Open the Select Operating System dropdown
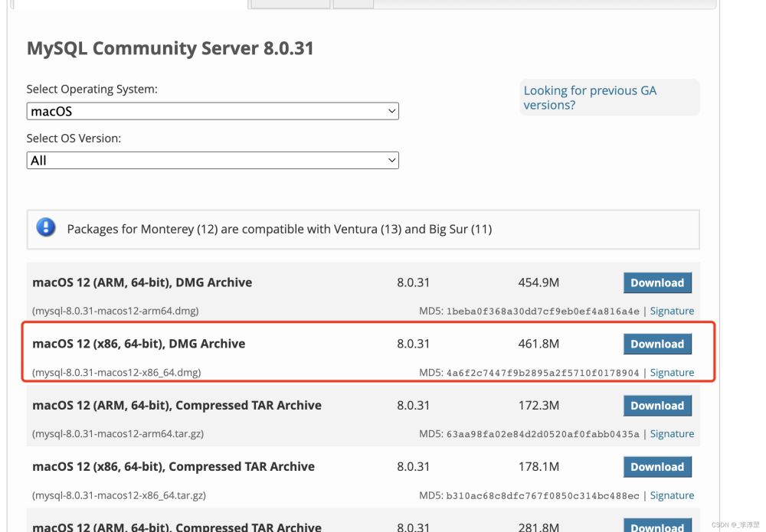Screen dimensions: 766x532 point(212,112)
